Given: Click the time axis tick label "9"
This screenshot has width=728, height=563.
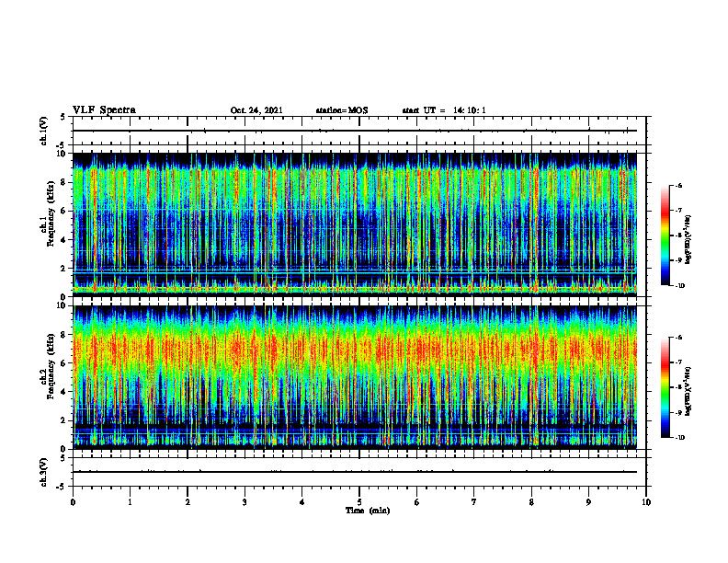Looking at the screenshot, I should click(x=588, y=502).
